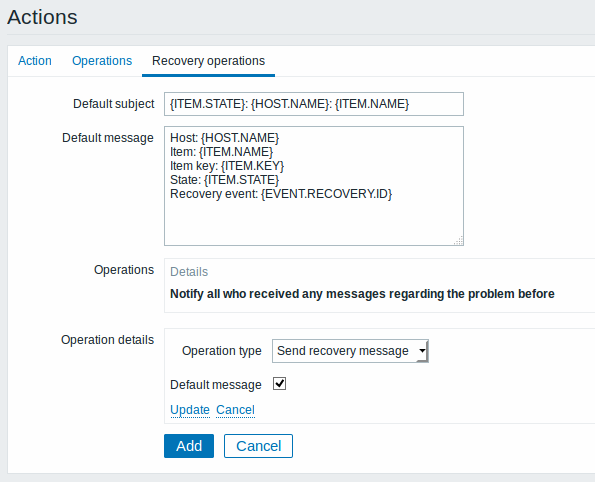Click the Details column header
This screenshot has width=595, height=482.
point(189,272)
